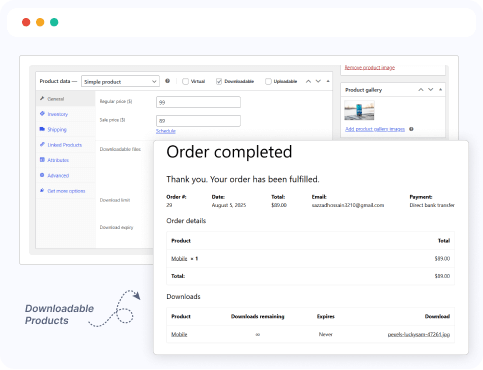Open the Mobile product link in Order details
Image resolution: width=483 pixels, height=370 pixels.
click(x=179, y=259)
